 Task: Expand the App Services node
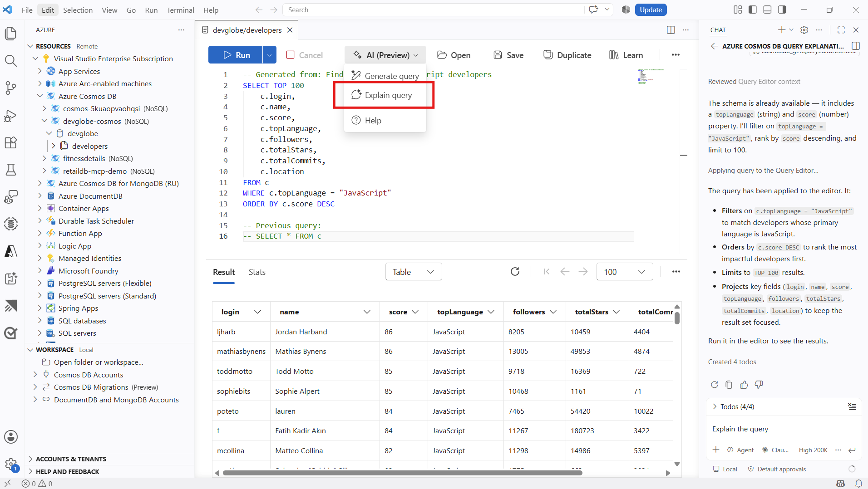point(39,71)
